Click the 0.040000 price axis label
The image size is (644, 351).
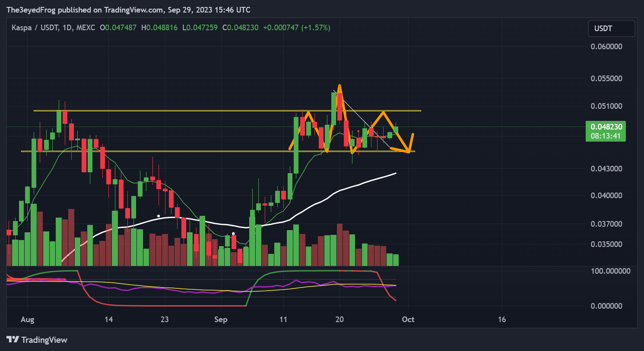tap(606, 196)
